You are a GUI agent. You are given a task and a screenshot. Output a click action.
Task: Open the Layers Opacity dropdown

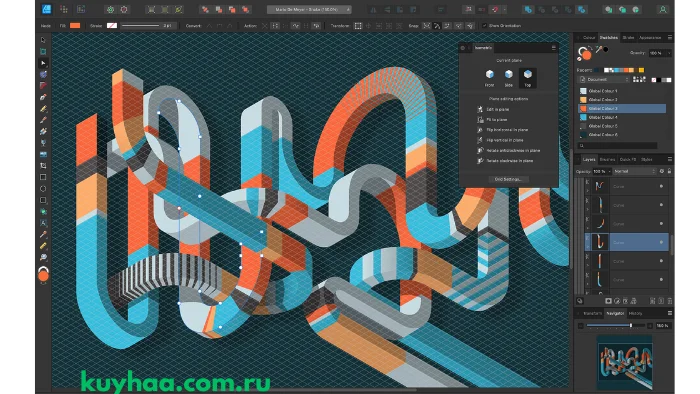coord(609,171)
